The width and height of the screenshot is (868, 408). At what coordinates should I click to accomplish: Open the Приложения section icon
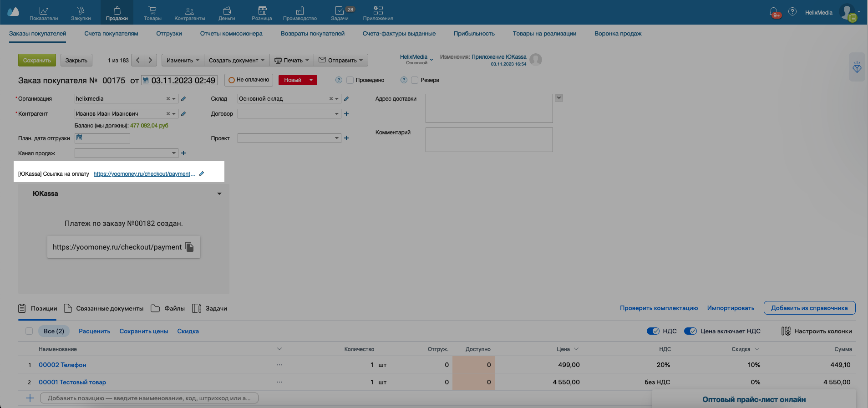click(x=378, y=10)
